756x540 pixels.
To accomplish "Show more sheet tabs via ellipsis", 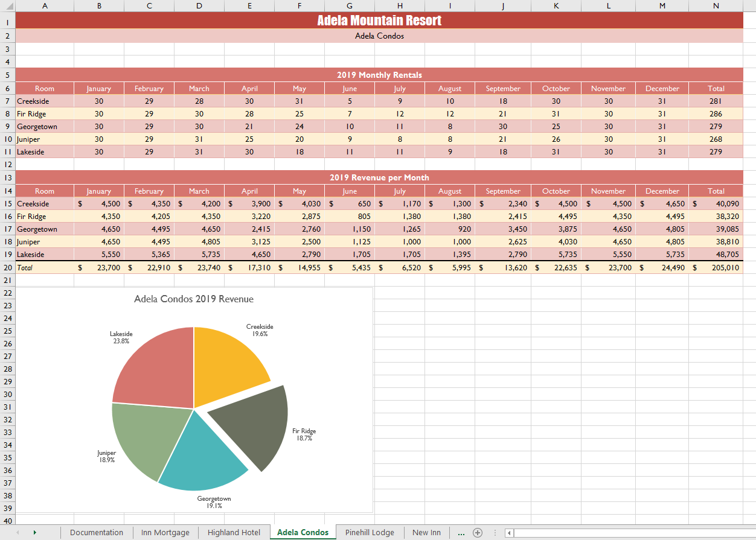I will (x=461, y=533).
